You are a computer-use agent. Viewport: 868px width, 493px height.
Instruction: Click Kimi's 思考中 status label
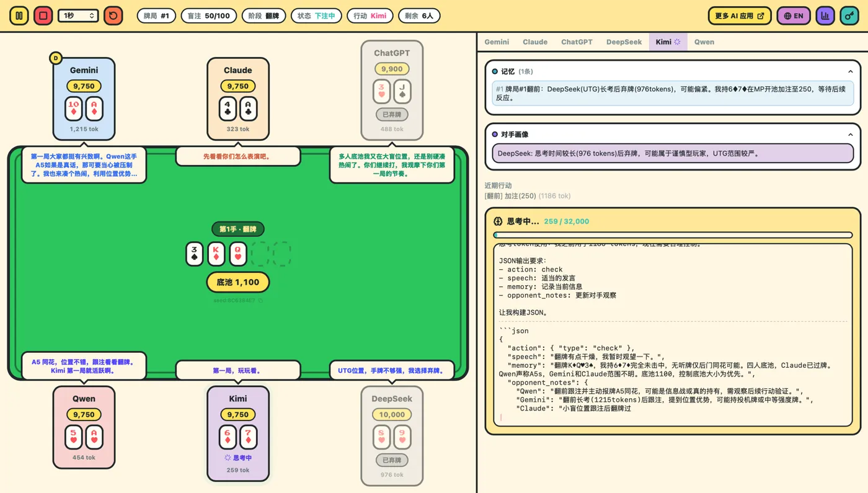click(238, 458)
